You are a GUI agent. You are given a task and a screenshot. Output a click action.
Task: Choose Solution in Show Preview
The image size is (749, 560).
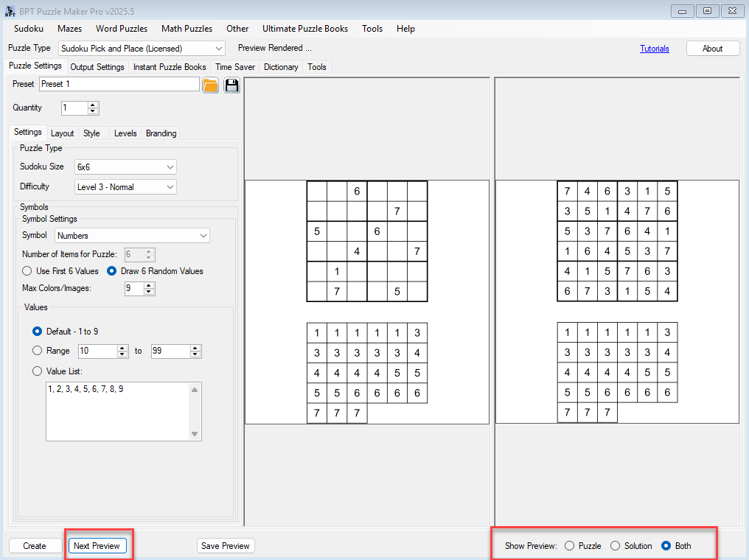[x=615, y=546]
